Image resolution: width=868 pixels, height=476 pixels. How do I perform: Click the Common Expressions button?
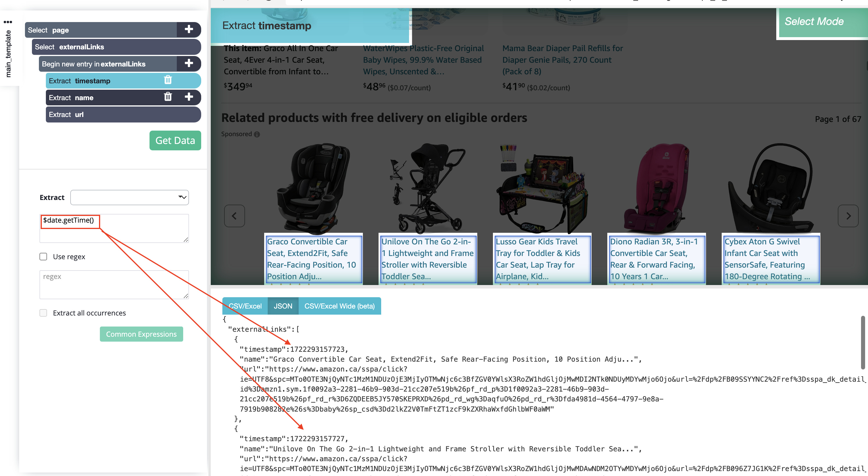[141, 334]
